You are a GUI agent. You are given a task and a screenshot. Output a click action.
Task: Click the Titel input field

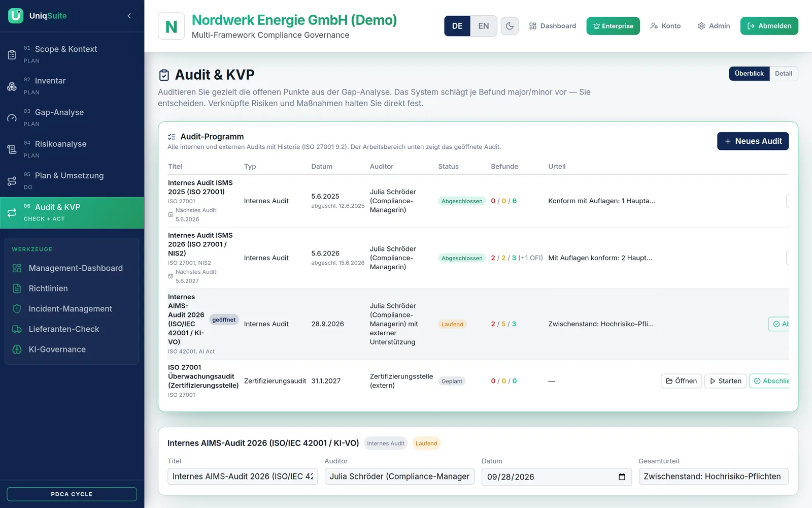point(243,477)
